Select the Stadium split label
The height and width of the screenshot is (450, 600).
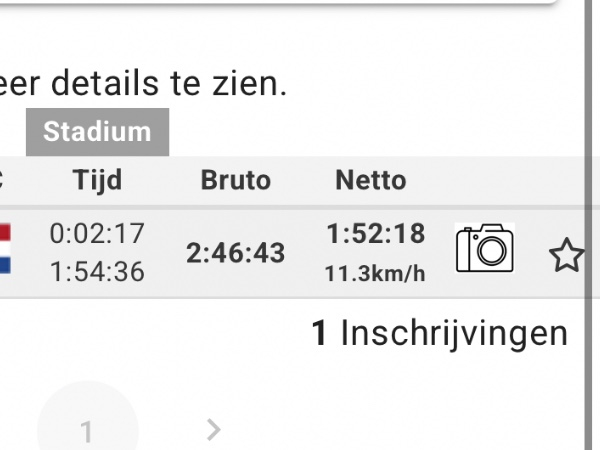click(97, 132)
